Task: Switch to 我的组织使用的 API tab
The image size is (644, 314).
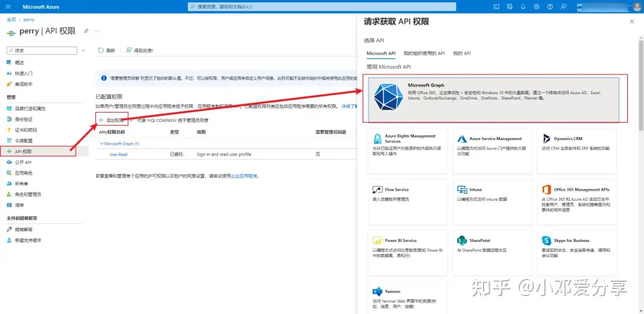Action: tap(424, 54)
